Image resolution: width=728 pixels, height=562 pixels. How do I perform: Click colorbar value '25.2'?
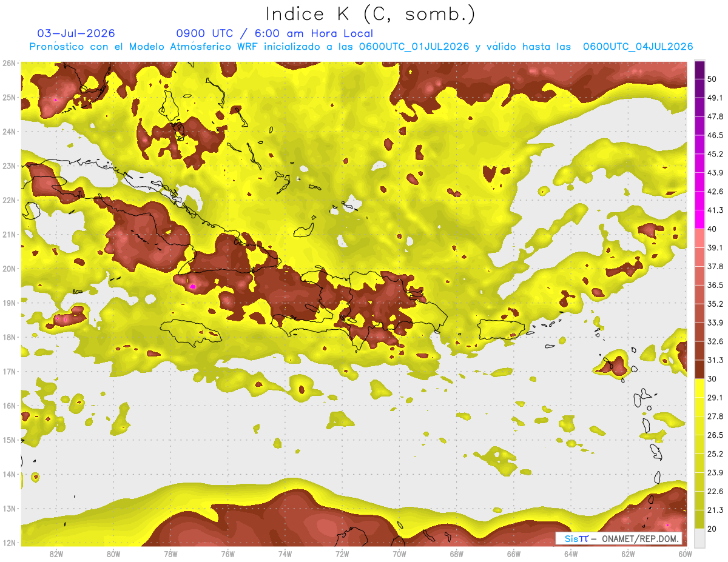click(x=715, y=453)
